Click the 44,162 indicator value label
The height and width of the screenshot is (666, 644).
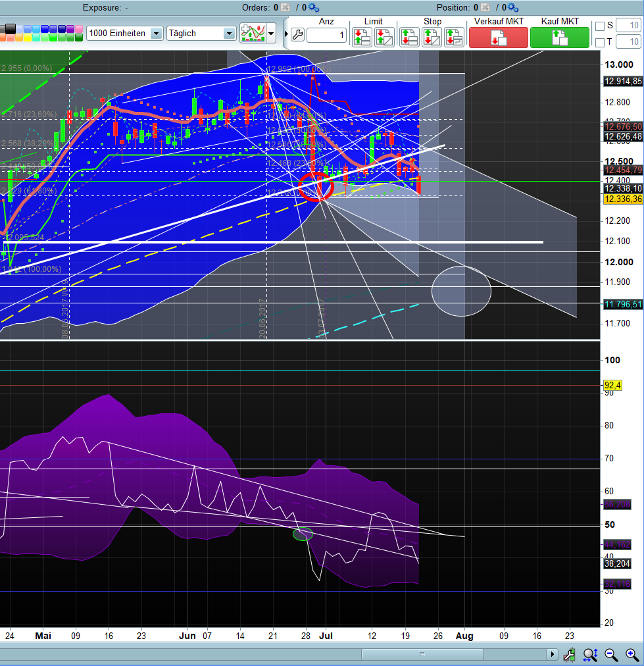(617, 544)
